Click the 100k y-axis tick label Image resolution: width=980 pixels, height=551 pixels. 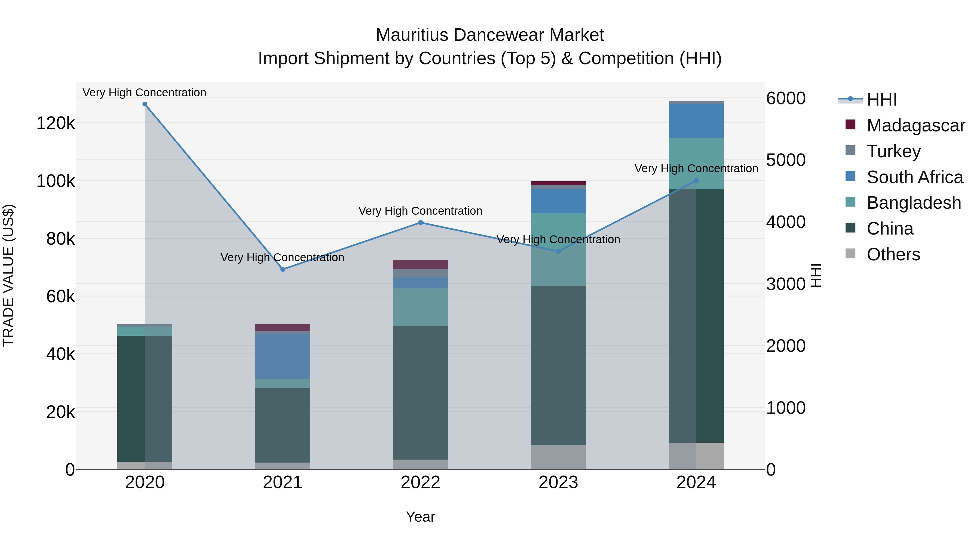[x=56, y=181]
